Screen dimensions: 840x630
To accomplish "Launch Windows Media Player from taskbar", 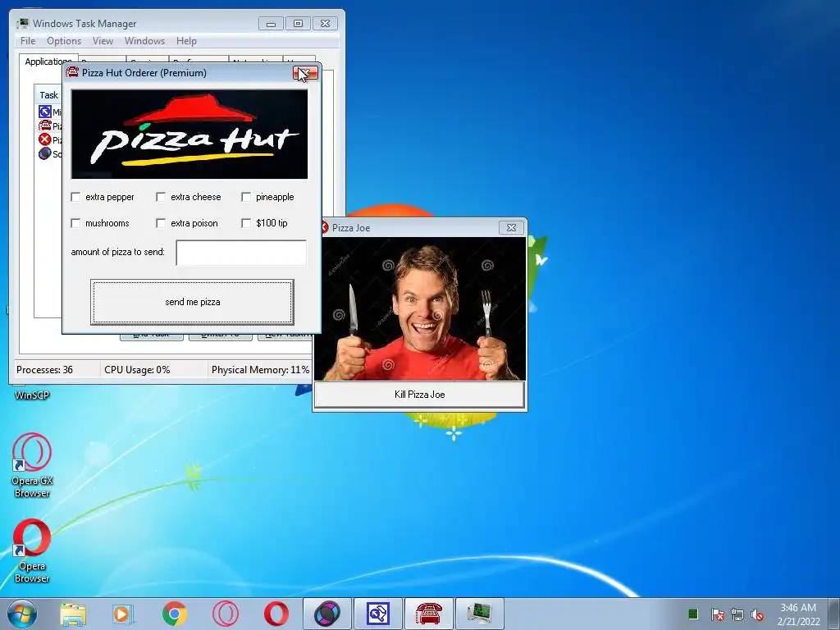I will coord(123,614).
